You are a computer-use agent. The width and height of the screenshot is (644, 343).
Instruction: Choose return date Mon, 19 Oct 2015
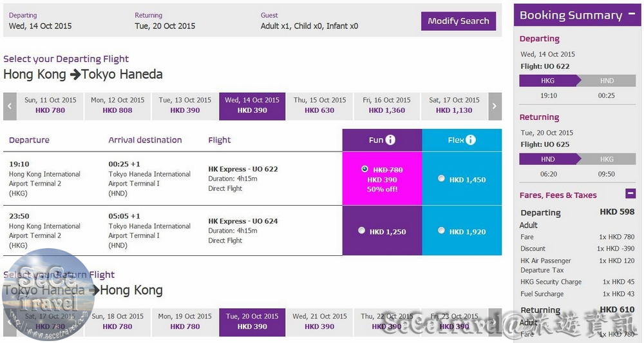click(x=185, y=322)
